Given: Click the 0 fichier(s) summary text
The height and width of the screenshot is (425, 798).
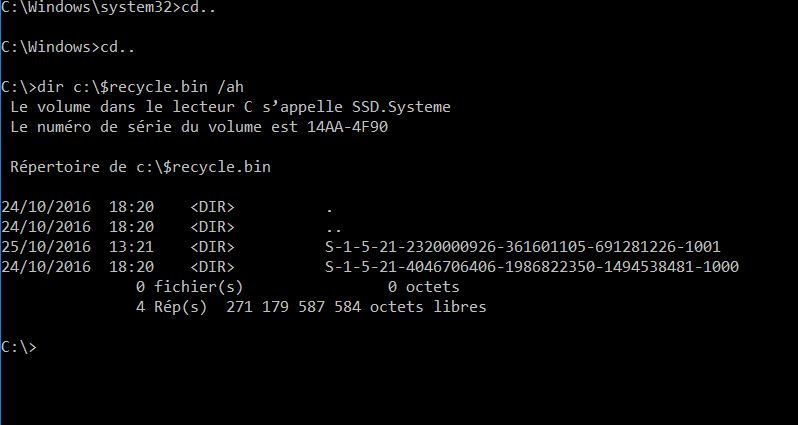Looking at the screenshot, I should (x=190, y=287).
